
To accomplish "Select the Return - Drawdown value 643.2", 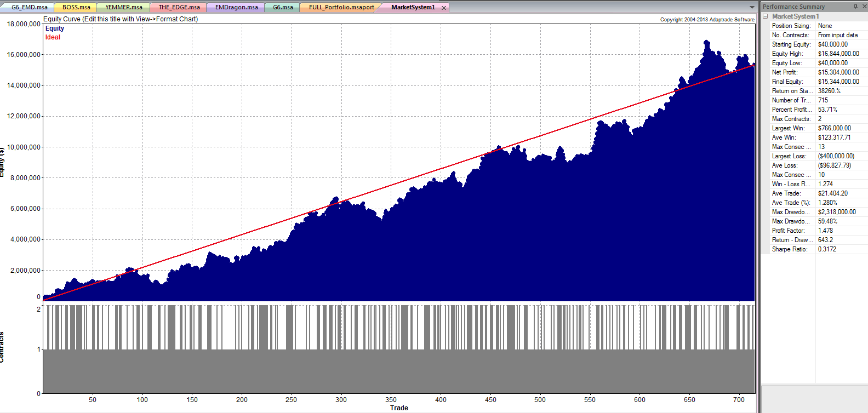I will pos(825,240).
